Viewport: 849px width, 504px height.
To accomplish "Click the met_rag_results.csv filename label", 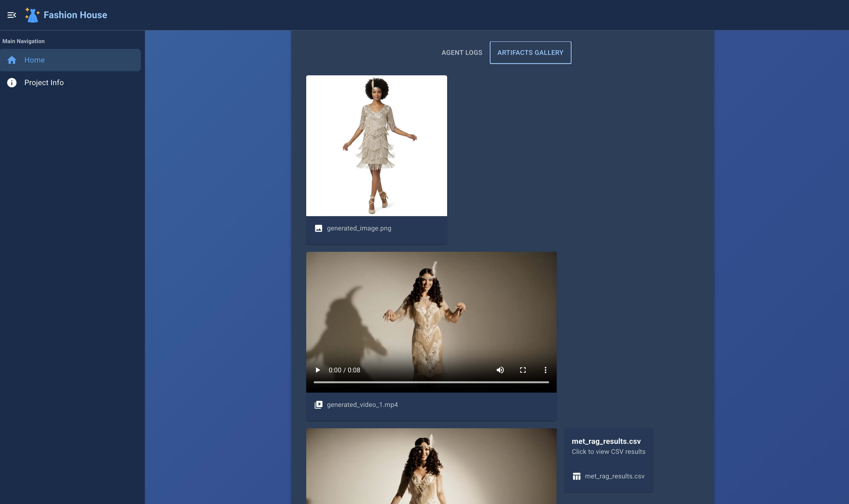I will point(615,476).
